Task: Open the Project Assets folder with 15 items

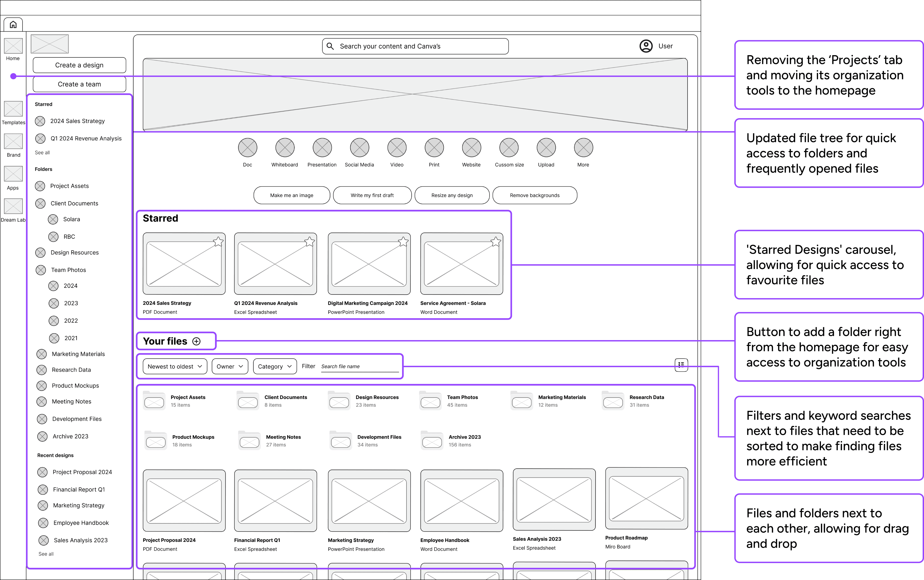Action: (x=174, y=401)
